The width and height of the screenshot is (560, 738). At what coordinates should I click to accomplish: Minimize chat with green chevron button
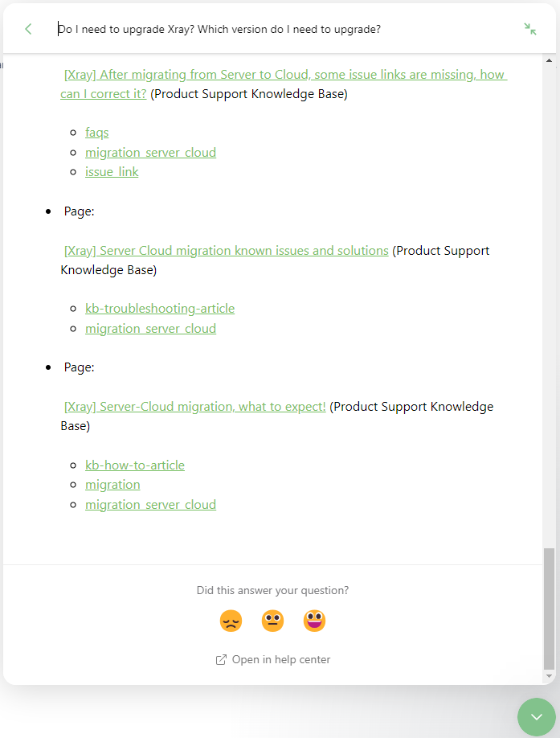point(537,717)
